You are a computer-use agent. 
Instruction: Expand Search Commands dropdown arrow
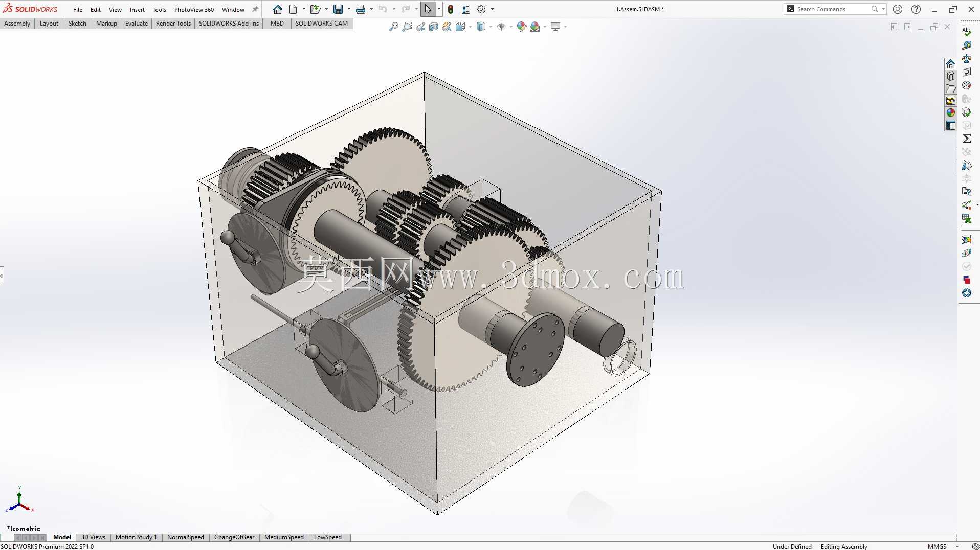[883, 9]
